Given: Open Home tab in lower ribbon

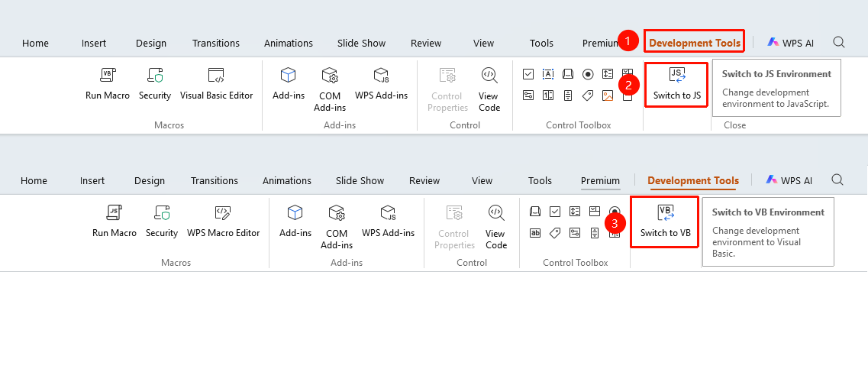Looking at the screenshot, I should coord(34,180).
